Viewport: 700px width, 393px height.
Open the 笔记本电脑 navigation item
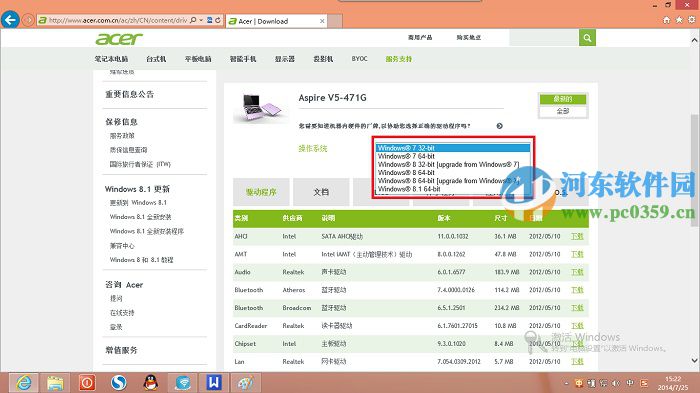tap(111, 59)
